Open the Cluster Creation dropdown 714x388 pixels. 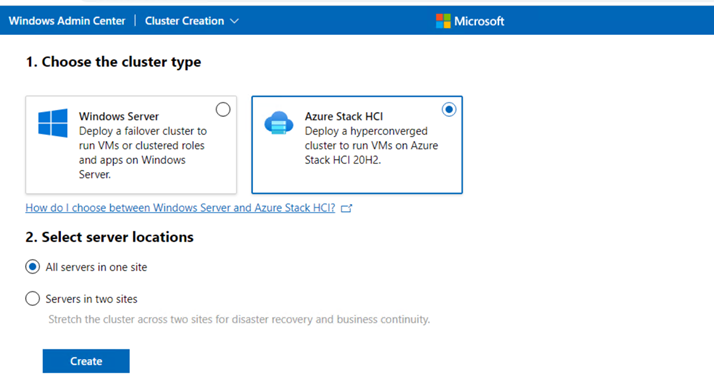pos(191,21)
